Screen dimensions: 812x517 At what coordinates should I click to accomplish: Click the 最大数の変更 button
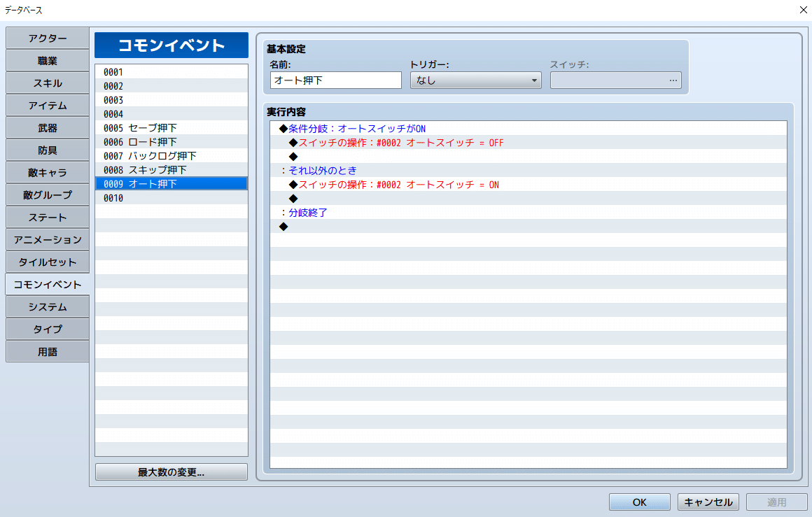(x=171, y=472)
